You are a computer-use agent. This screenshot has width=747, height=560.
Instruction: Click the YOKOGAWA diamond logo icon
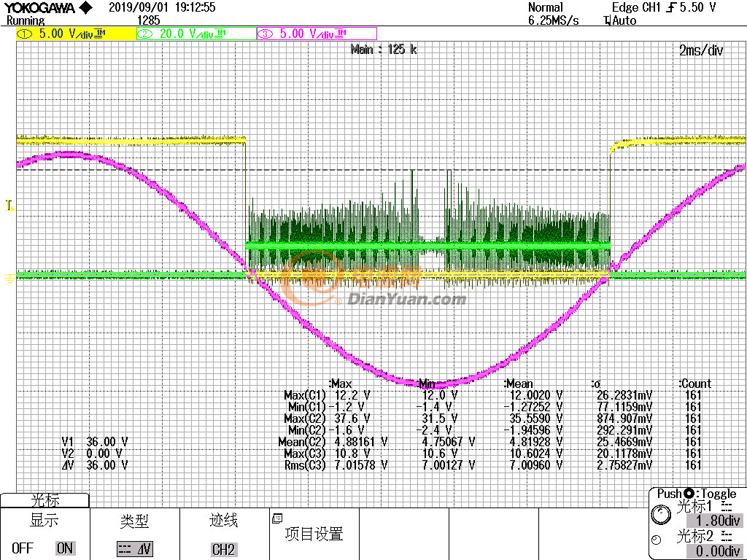pyautogui.click(x=85, y=8)
